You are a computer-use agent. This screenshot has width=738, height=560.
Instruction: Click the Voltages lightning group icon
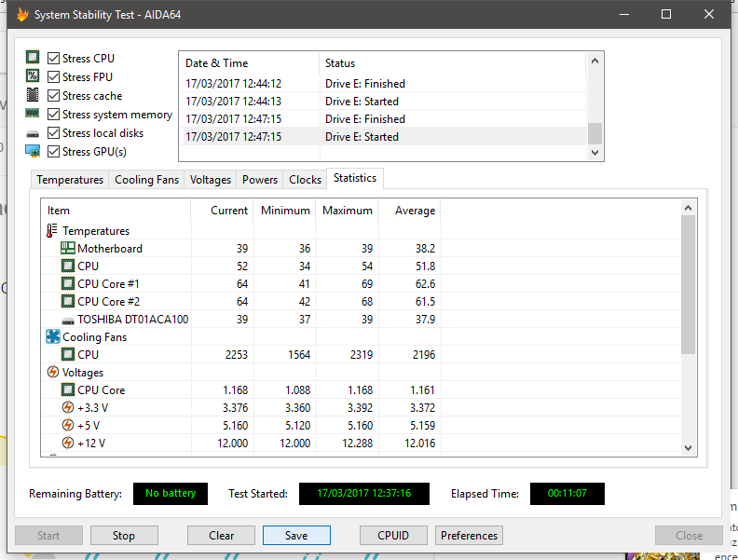point(53,372)
